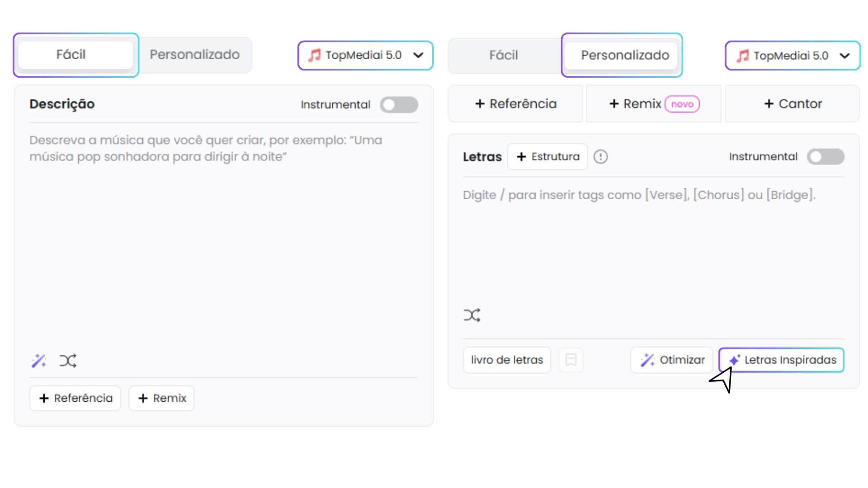This screenshot has width=868, height=488.
Task: Toggle Instrumental switch in Letras panel
Action: coord(826,157)
